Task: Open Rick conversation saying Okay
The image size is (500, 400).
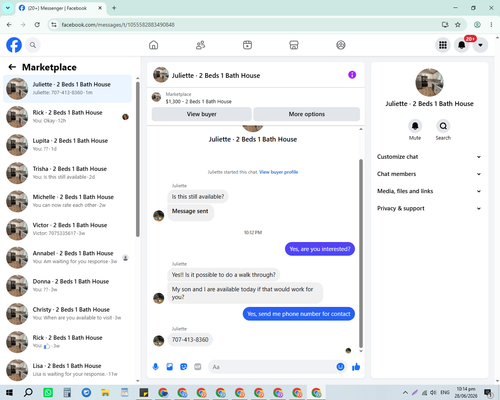Action: [x=67, y=117]
